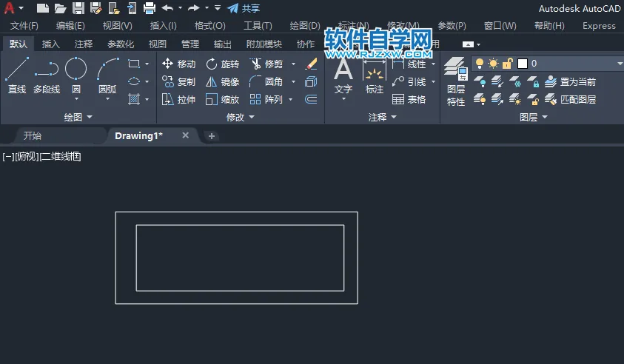Select the Leader (引线) tool
This screenshot has width=624, height=364.
[409, 81]
